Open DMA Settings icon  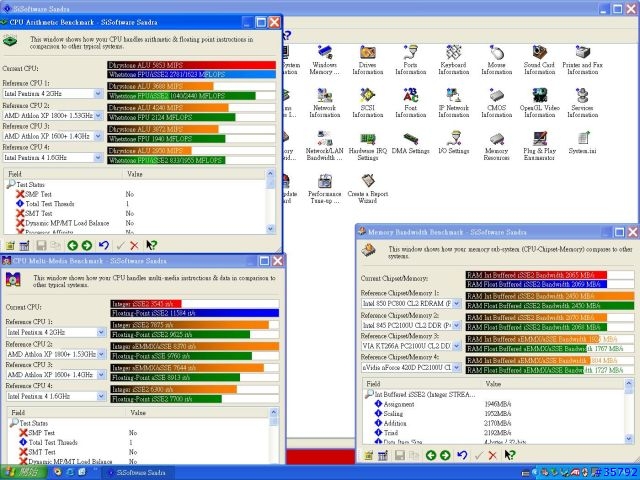411,143
